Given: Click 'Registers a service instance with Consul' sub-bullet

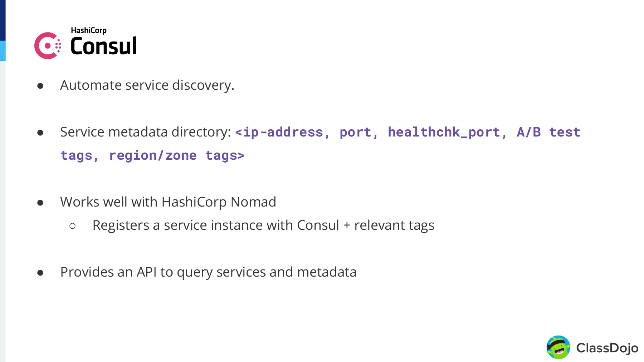Looking at the screenshot, I should [x=216, y=225].
